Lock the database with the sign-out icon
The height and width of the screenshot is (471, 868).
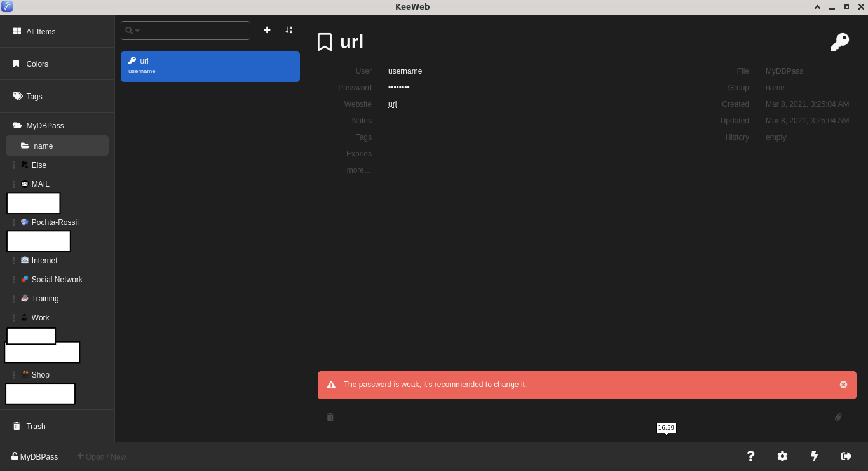click(846, 456)
